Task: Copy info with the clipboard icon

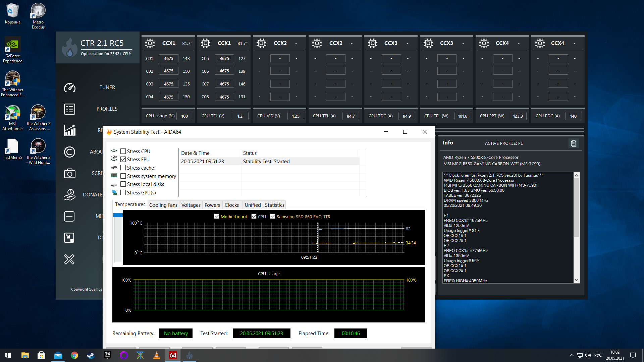Action: (x=574, y=143)
